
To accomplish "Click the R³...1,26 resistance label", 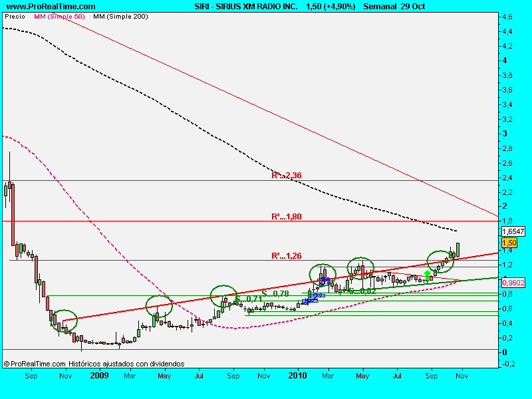I will click(287, 256).
